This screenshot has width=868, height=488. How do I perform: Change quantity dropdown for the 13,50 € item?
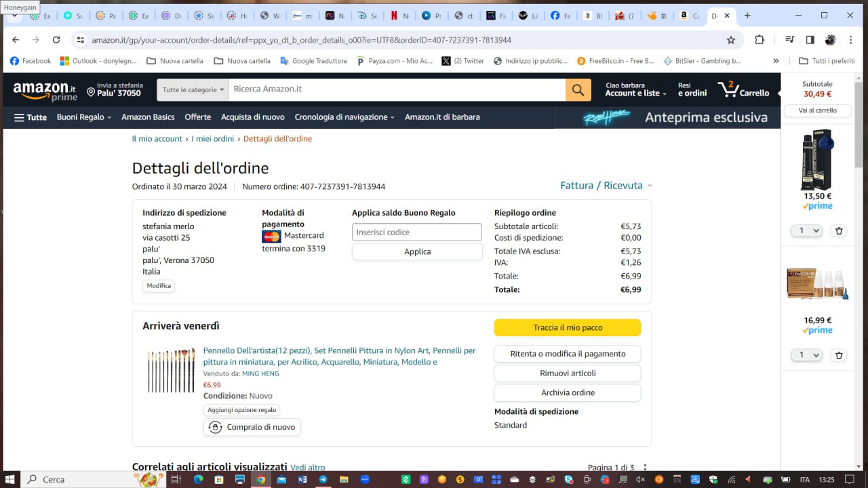point(806,230)
